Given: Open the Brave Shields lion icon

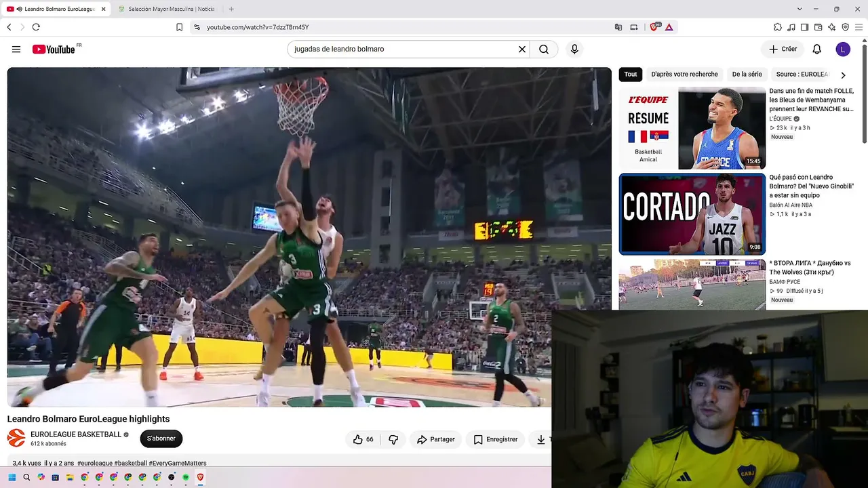Looking at the screenshot, I should pyautogui.click(x=654, y=27).
